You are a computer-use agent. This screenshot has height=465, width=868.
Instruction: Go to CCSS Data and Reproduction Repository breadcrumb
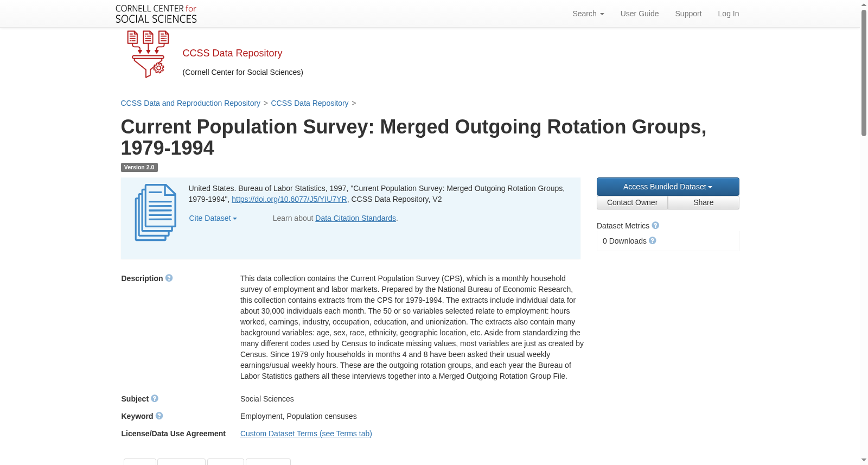tap(190, 103)
